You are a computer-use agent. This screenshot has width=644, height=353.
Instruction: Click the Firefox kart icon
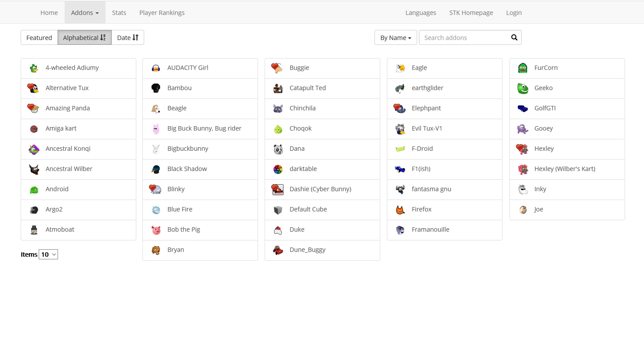click(x=400, y=210)
